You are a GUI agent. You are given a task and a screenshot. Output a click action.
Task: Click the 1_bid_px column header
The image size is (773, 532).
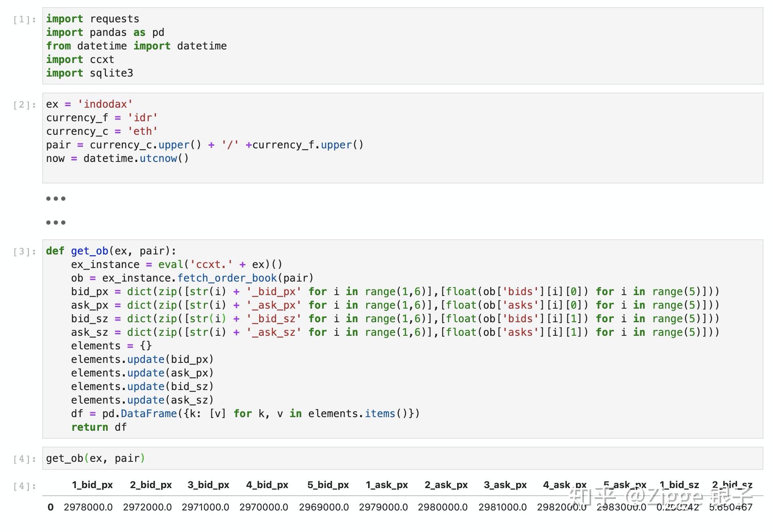point(92,485)
